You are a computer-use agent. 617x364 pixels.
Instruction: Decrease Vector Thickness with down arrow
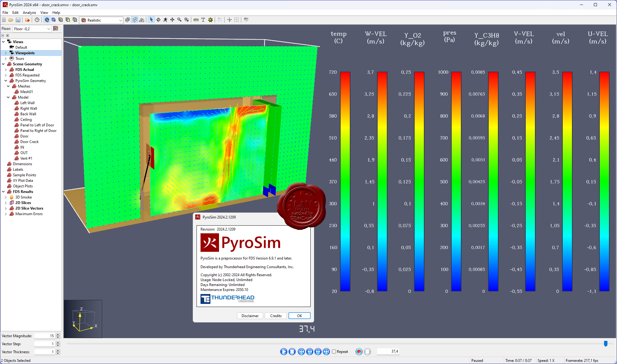(58, 353)
